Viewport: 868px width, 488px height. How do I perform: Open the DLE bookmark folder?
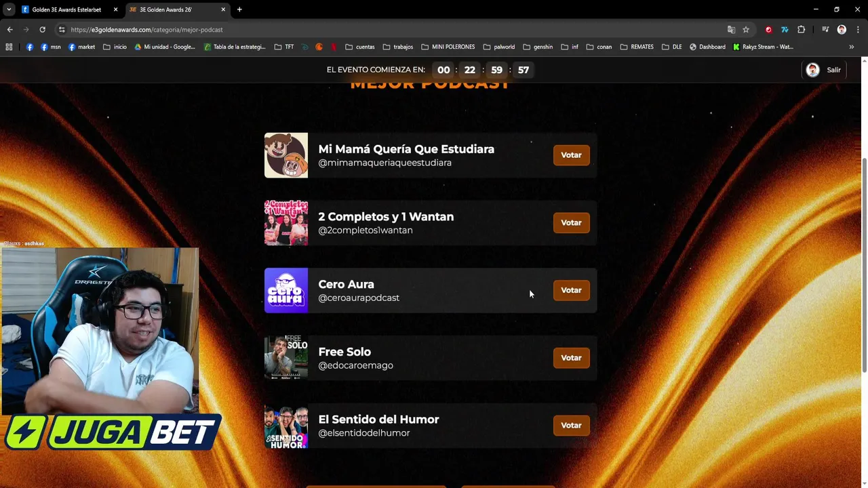(x=672, y=47)
